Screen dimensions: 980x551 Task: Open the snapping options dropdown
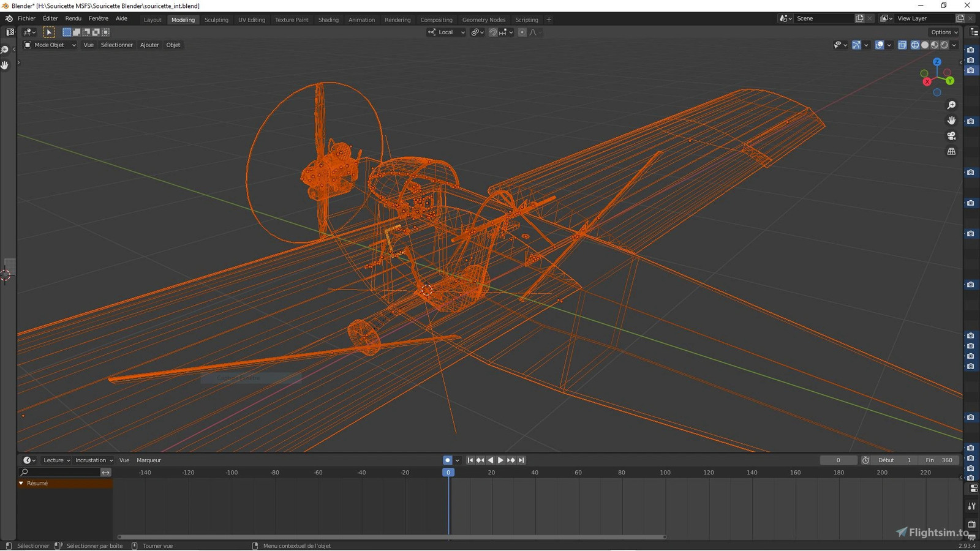pyautogui.click(x=506, y=32)
